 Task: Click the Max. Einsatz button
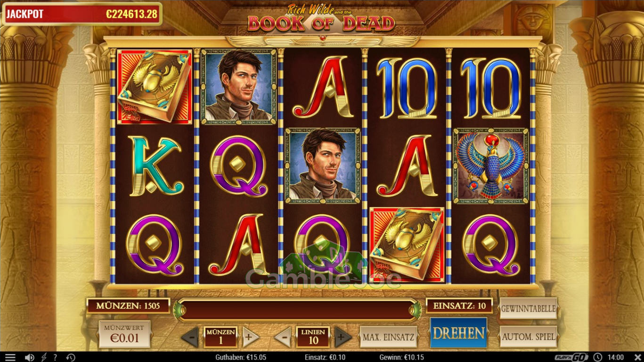(x=389, y=337)
